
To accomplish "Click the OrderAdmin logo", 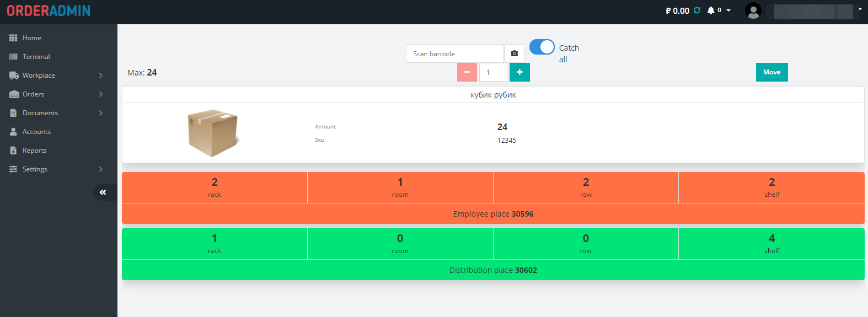I will pyautogui.click(x=49, y=10).
